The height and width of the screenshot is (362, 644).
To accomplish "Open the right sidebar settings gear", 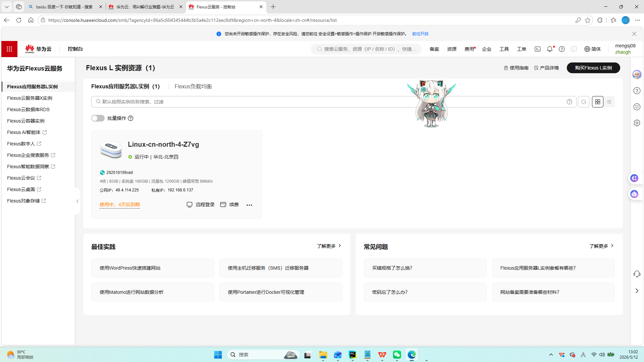I will [x=637, y=123].
